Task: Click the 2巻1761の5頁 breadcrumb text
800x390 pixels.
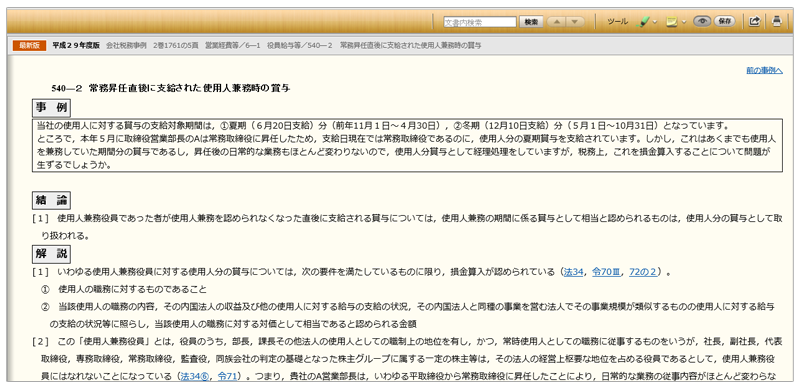Action: pos(176,45)
